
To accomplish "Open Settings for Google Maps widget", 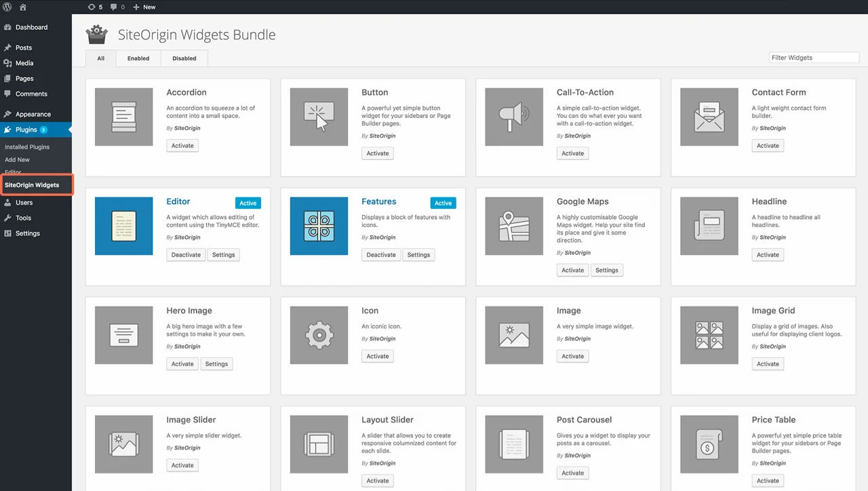I will click(607, 270).
